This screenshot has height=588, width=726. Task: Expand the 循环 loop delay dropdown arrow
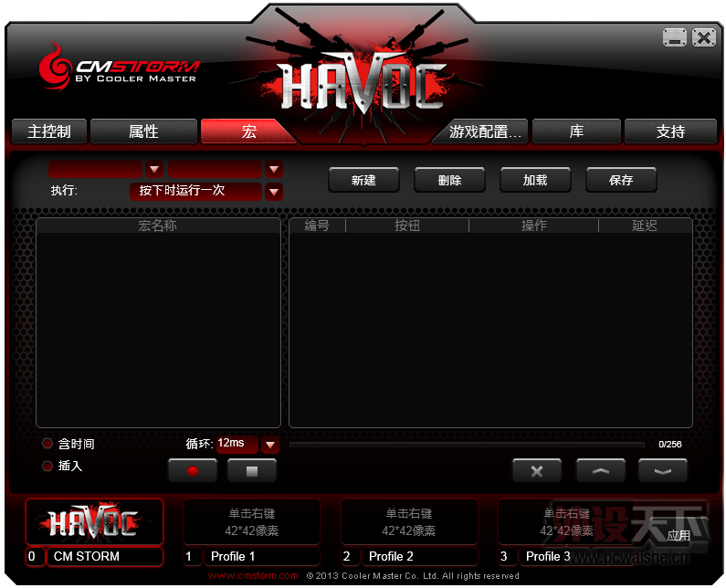[x=270, y=445]
